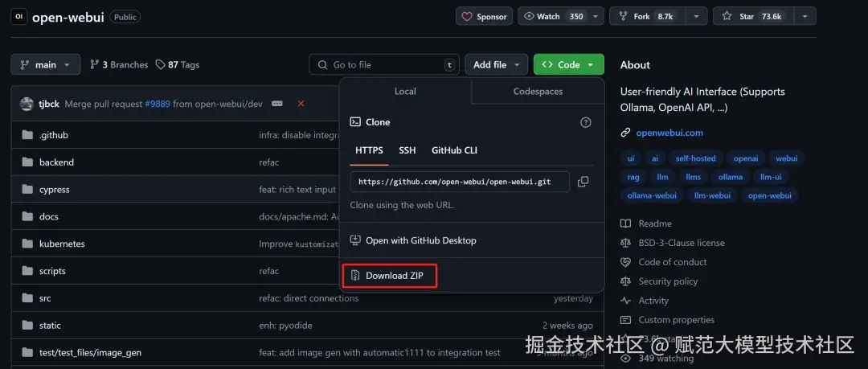The image size is (868, 369).
Task: Click the self-hosted topic tag
Action: (x=695, y=158)
